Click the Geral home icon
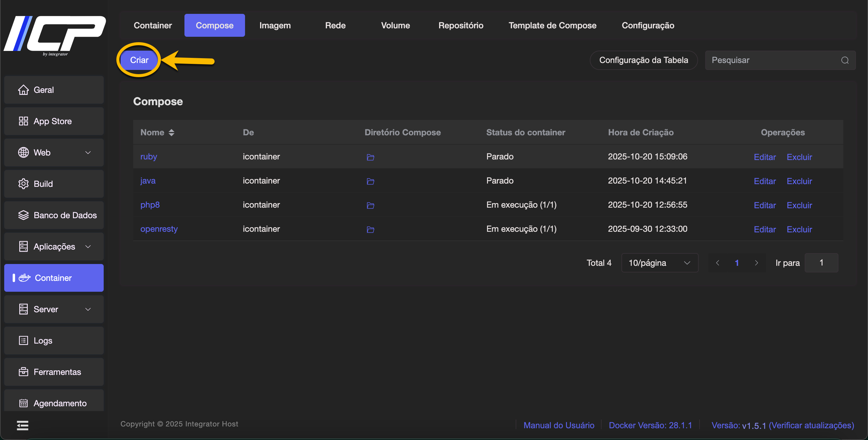This screenshot has width=868, height=440. [23, 90]
